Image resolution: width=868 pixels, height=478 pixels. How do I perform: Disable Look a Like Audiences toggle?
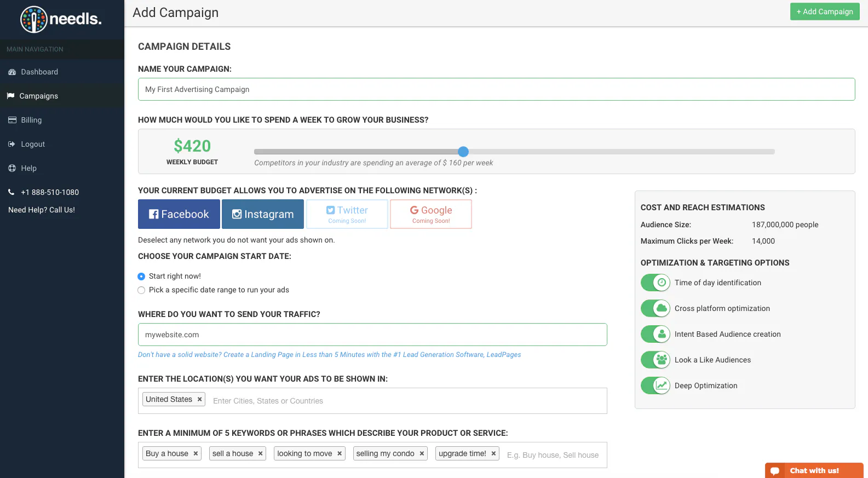656,360
